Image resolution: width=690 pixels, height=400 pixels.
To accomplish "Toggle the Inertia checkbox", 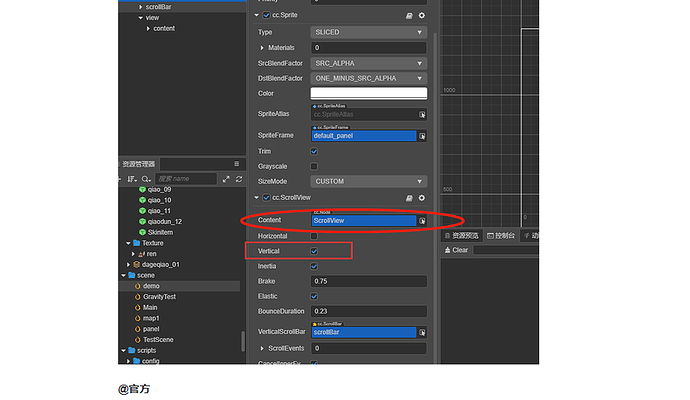I will pos(314,266).
